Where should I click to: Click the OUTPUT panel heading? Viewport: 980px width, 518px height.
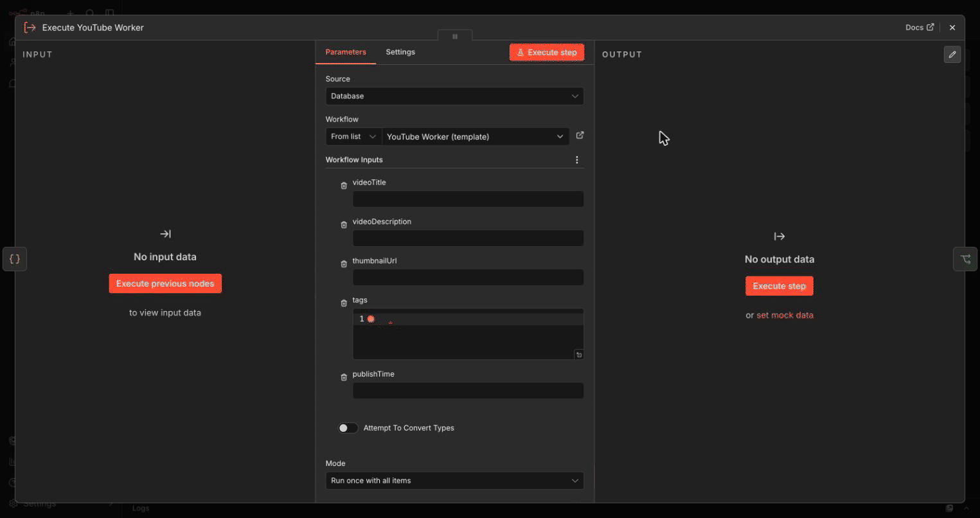622,55
